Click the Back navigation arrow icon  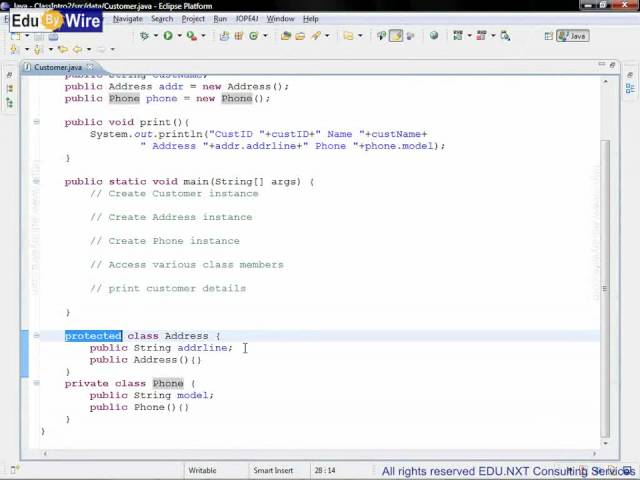pyautogui.click(x=77, y=49)
